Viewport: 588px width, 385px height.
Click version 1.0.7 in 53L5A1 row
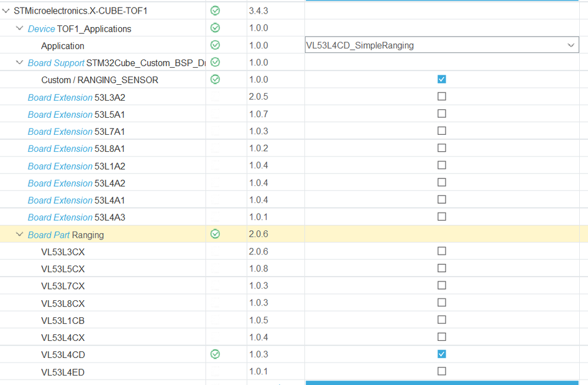click(258, 114)
